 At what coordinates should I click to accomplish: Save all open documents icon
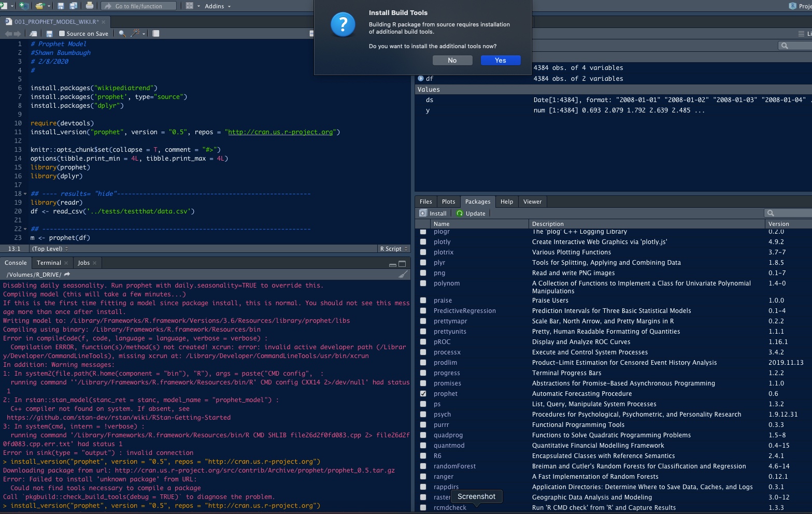pos(73,6)
